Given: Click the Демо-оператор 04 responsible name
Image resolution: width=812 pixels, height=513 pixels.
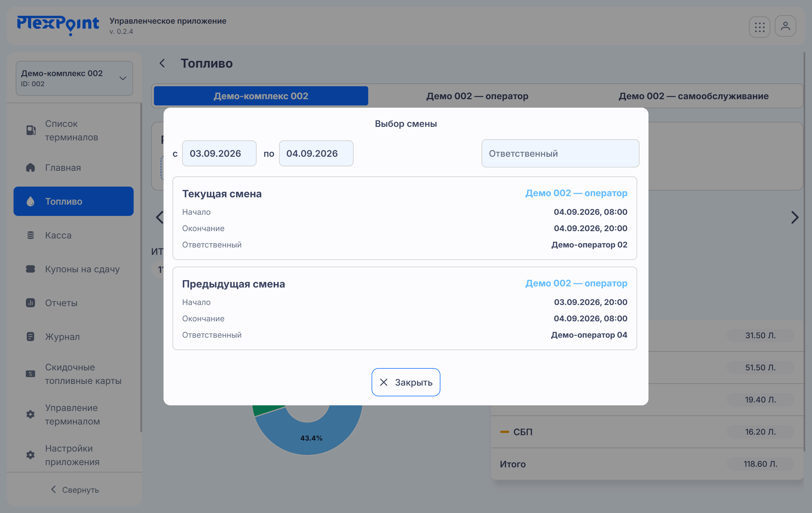Looking at the screenshot, I should coord(589,335).
